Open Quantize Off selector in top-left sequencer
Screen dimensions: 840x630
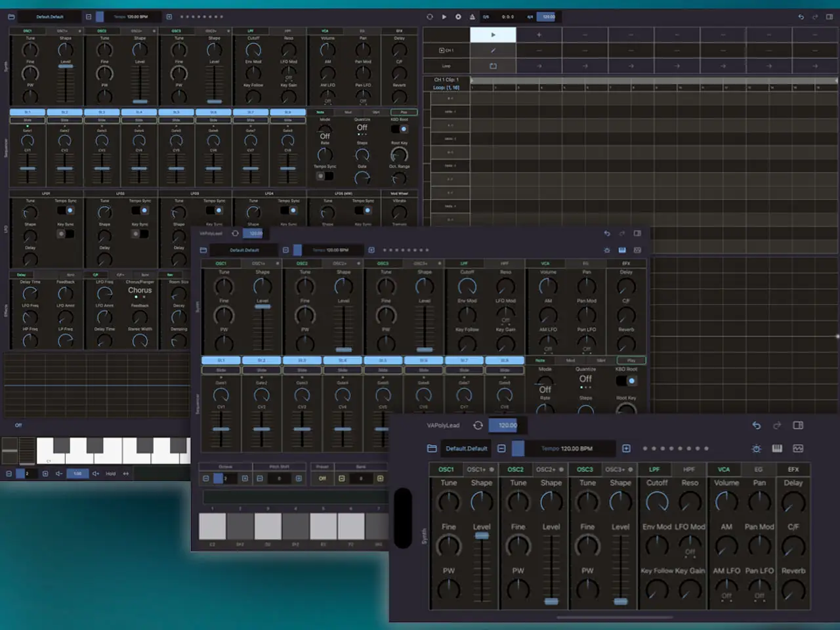pyautogui.click(x=362, y=127)
